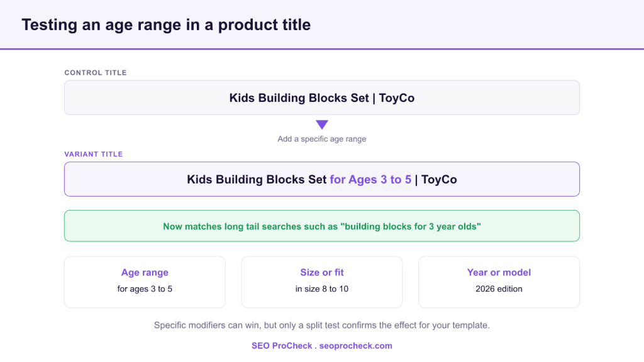This screenshot has height=362, width=644.
Task: Click the purple downward triangle arrow
Action: tap(322, 125)
